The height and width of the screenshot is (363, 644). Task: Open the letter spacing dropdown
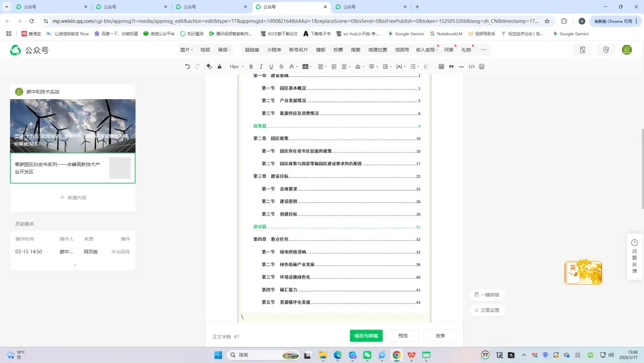pos(401,67)
